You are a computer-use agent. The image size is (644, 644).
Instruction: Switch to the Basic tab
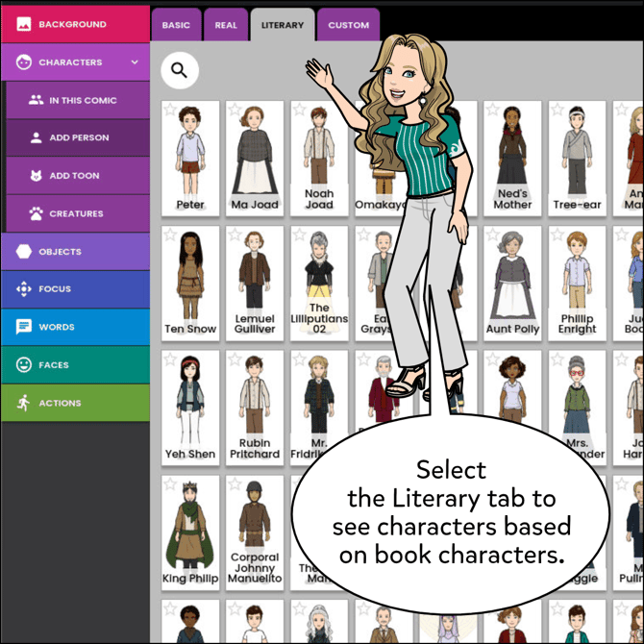176,25
